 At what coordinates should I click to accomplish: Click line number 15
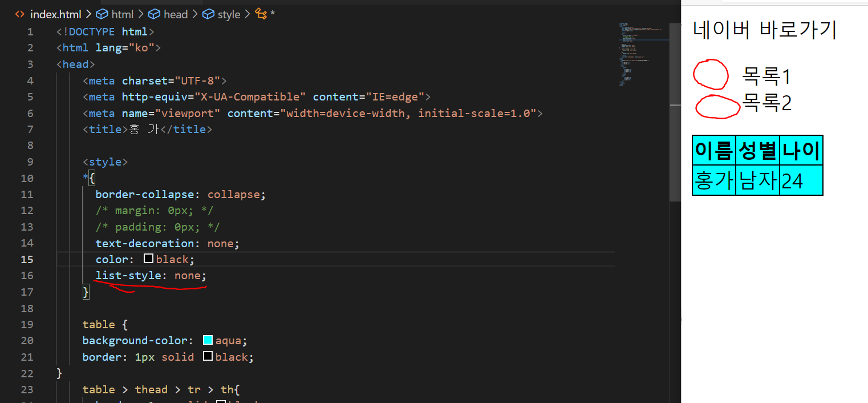coord(27,259)
